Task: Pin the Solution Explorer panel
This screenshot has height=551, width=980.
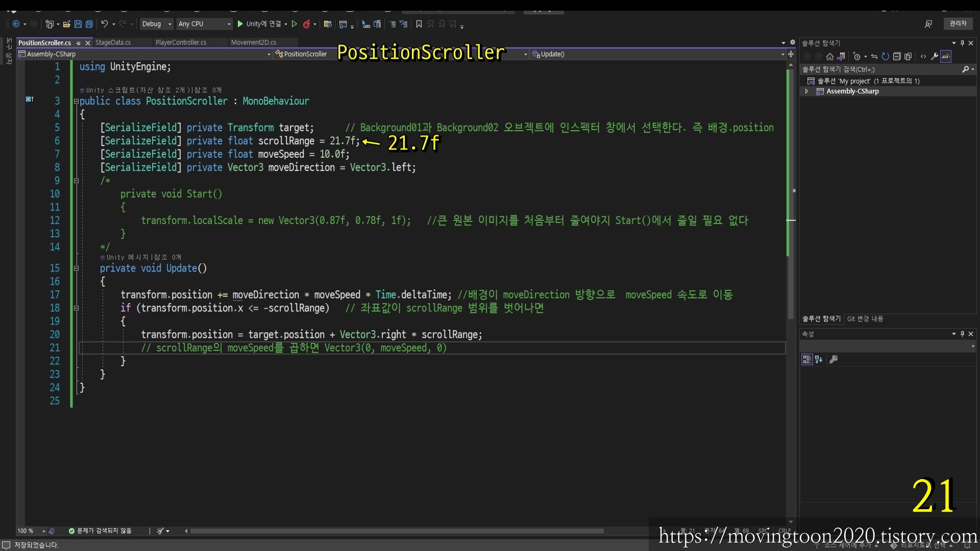Action: click(x=962, y=43)
